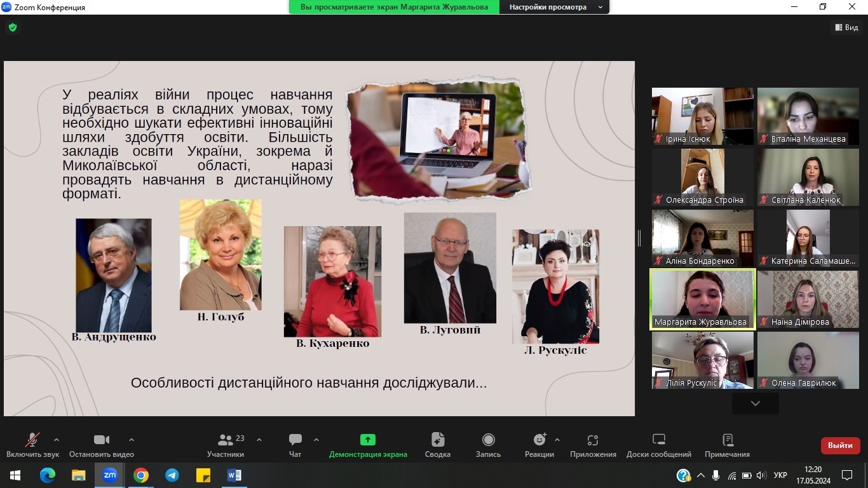The height and width of the screenshot is (488, 868).
Task: Select Лілія Рускуліс video thumbnail
Action: tap(703, 360)
